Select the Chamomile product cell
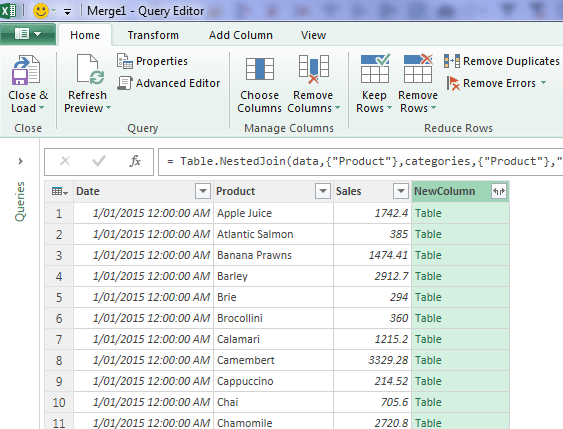 [x=273, y=421]
